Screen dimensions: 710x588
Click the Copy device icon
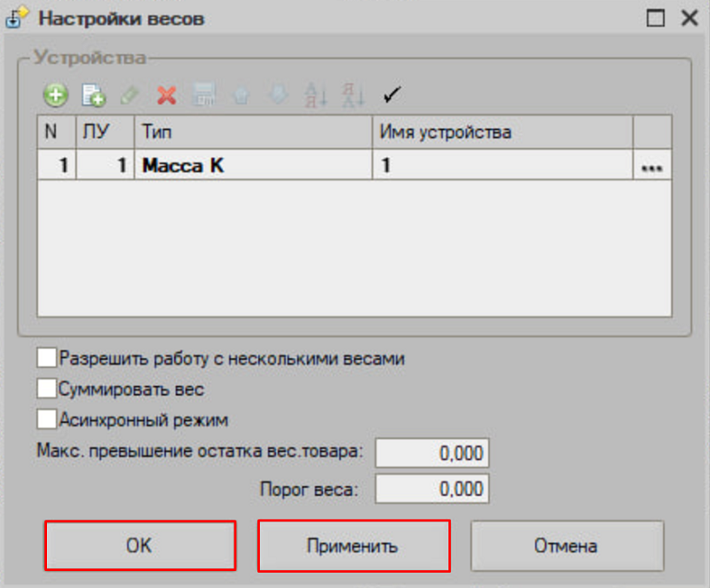[x=93, y=94]
